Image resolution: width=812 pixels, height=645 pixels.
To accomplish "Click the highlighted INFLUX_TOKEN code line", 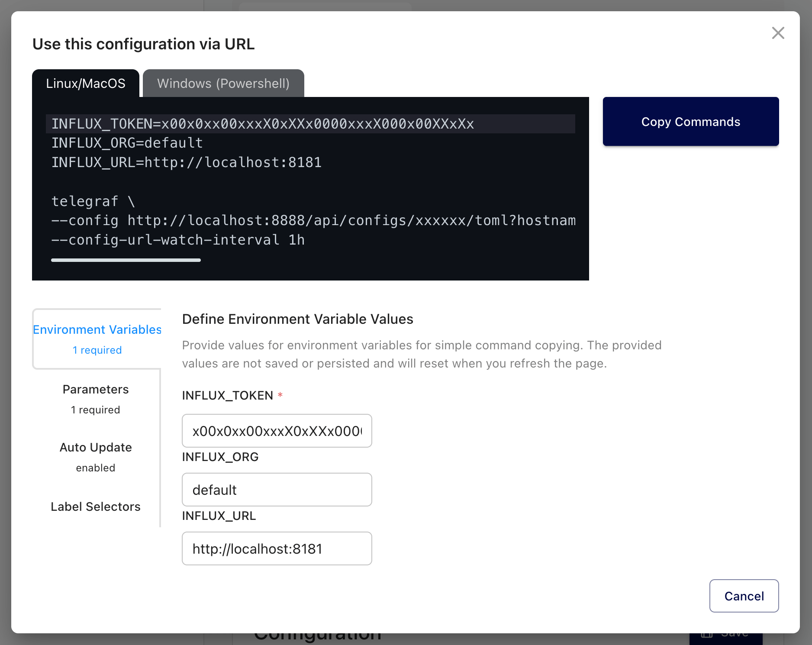I will [x=262, y=124].
